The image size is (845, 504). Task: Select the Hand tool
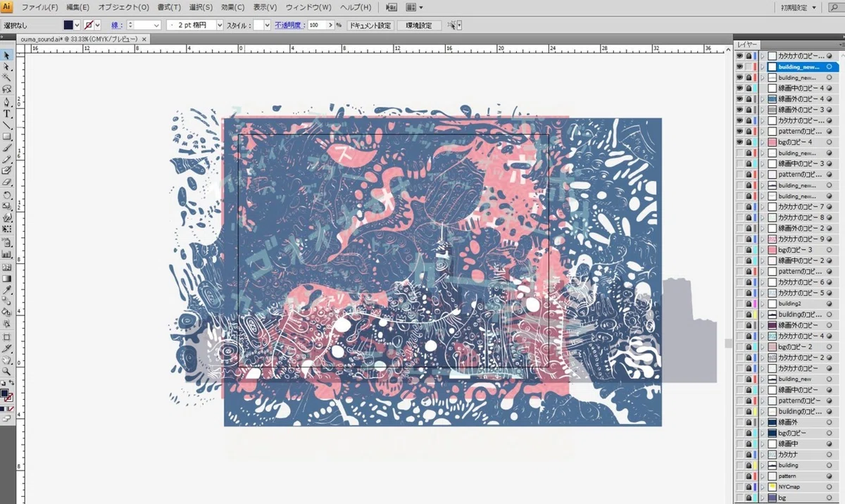[x=7, y=360]
